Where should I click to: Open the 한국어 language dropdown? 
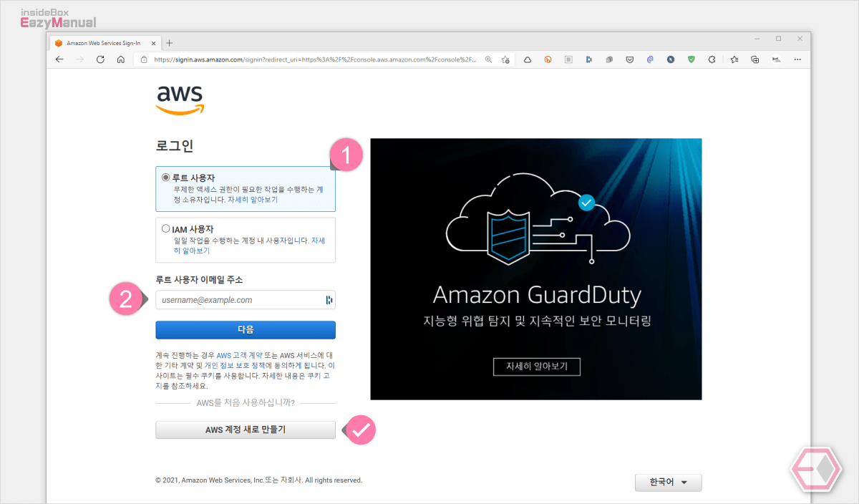pos(668,483)
